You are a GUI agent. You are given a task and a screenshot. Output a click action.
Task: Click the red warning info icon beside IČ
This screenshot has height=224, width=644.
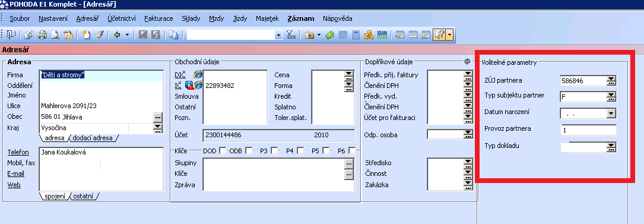[x=189, y=85]
